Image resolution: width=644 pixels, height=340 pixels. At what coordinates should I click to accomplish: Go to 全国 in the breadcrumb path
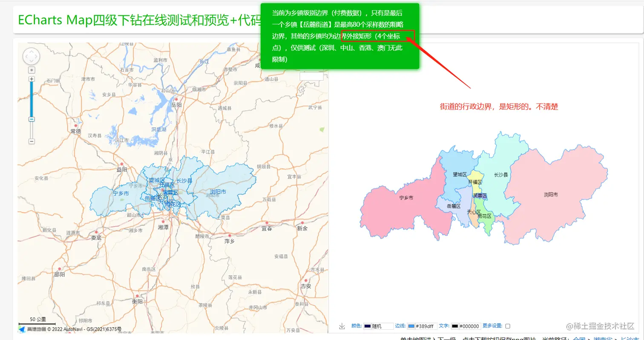pyautogui.click(x=579, y=339)
